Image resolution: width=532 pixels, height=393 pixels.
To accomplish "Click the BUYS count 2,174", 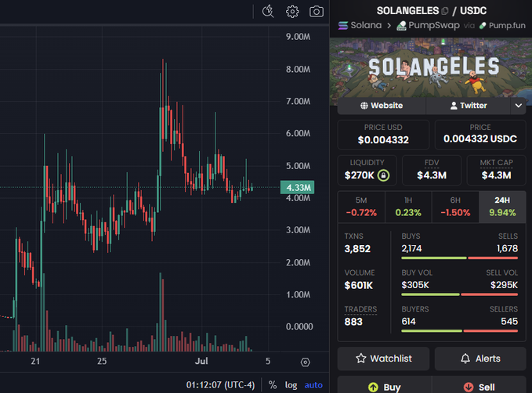I will (x=411, y=248).
